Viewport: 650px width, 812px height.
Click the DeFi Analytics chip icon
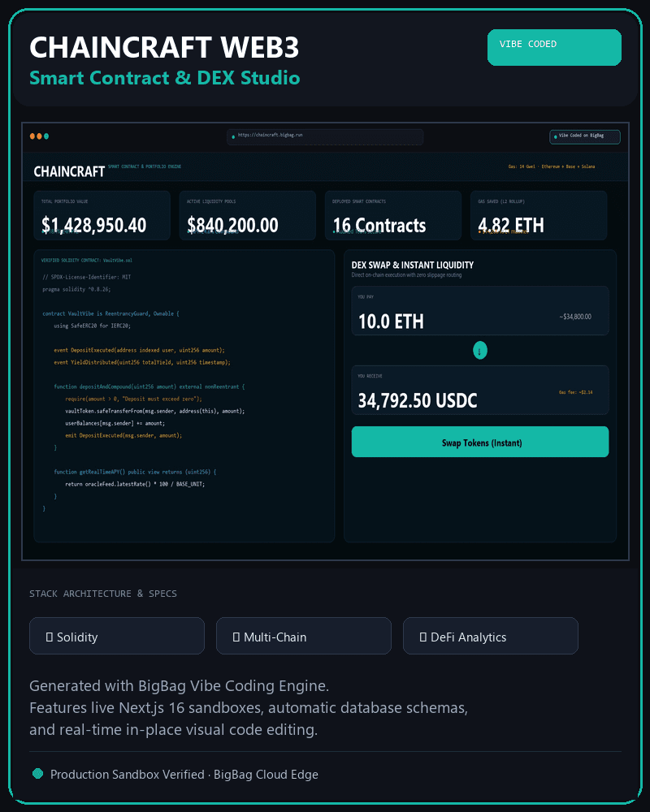(423, 637)
